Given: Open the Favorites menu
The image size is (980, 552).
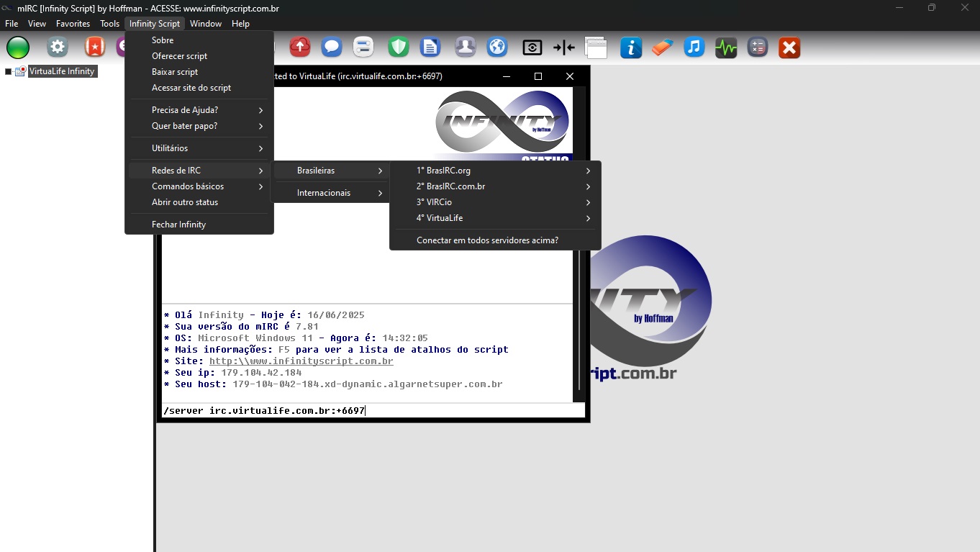Looking at the screenshot, I should pyautogui.click(x=73, y=24).
